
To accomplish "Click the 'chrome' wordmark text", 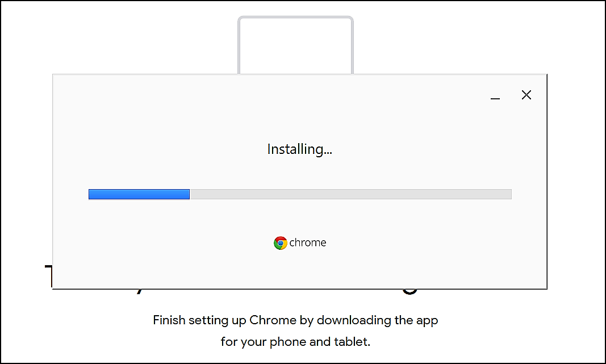I will pos(308,243).
